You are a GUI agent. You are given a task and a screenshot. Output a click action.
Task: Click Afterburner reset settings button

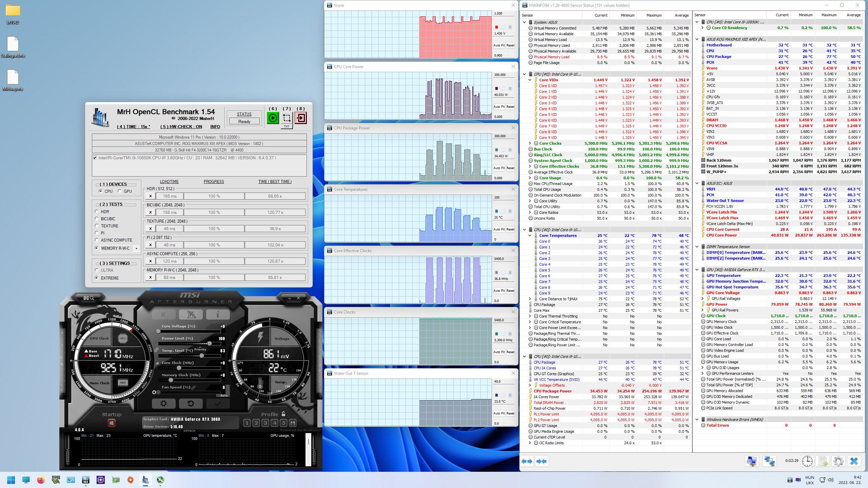click(x=191, y=404)
